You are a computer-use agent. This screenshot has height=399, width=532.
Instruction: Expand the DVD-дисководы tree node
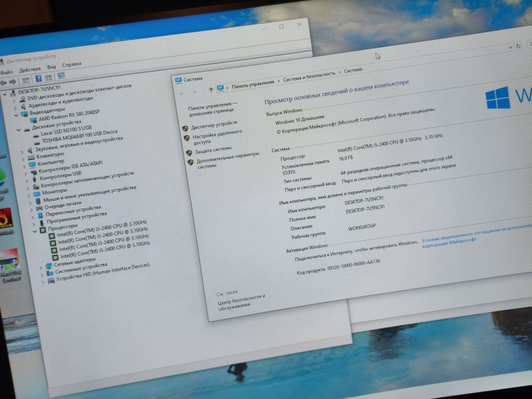(14, 100)
